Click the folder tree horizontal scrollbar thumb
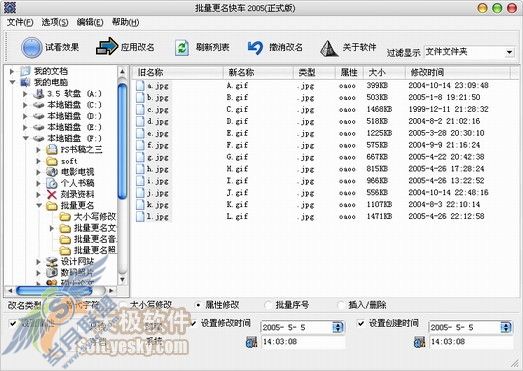The height and width of the screenshot is (371, 523). tap(54, 291)
